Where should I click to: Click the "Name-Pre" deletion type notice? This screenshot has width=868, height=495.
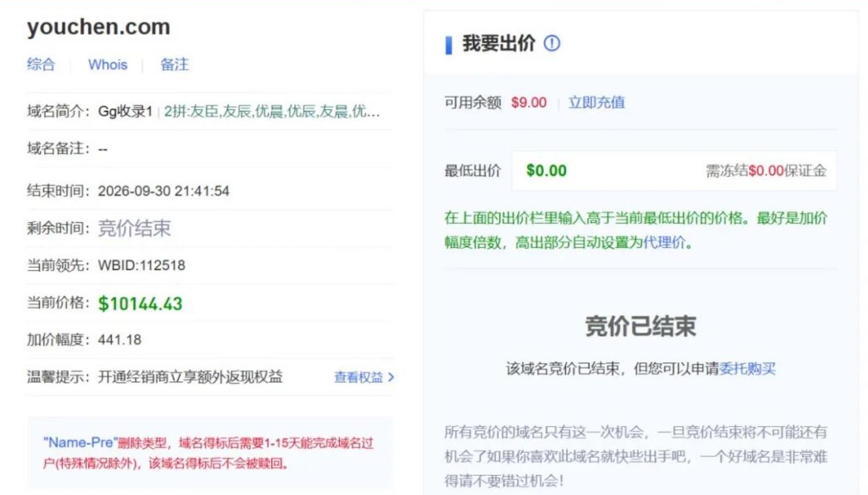pos(208,453)
